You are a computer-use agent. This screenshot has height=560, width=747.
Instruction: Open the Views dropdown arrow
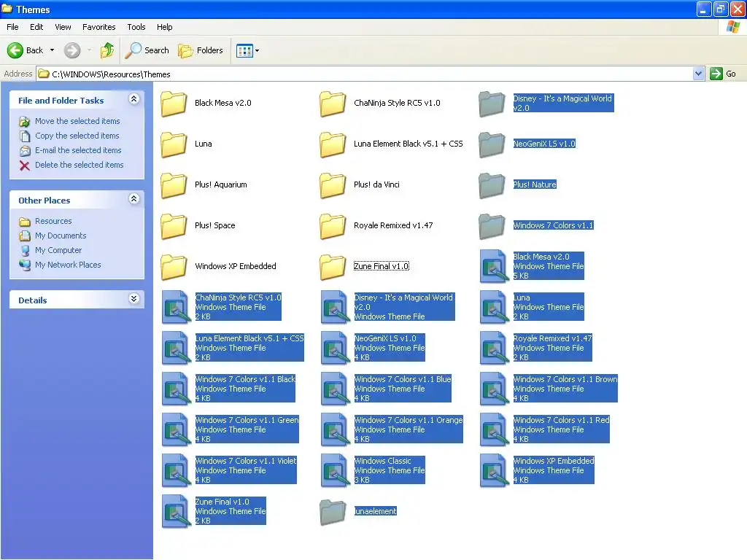[258, 50]
